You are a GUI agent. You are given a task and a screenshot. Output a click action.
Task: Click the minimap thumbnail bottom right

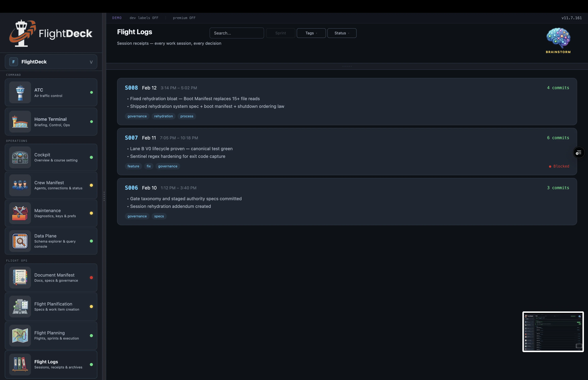click(x=553, y=332)
